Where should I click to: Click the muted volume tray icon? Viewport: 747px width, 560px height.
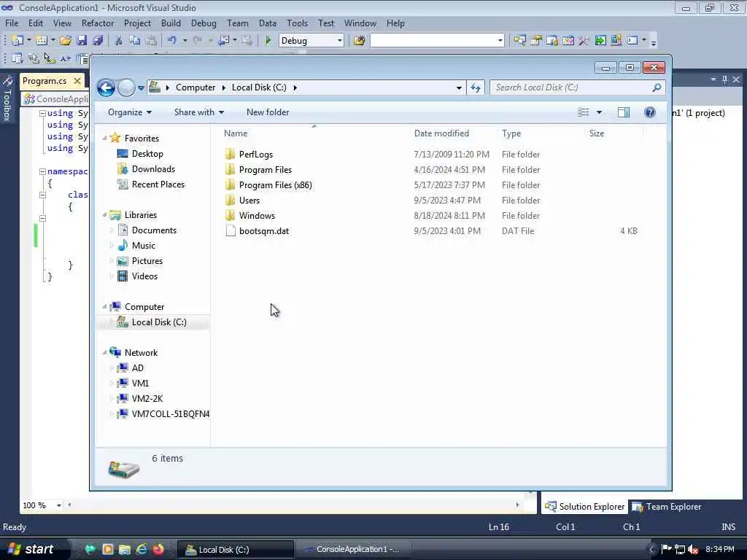pos(693,549)
